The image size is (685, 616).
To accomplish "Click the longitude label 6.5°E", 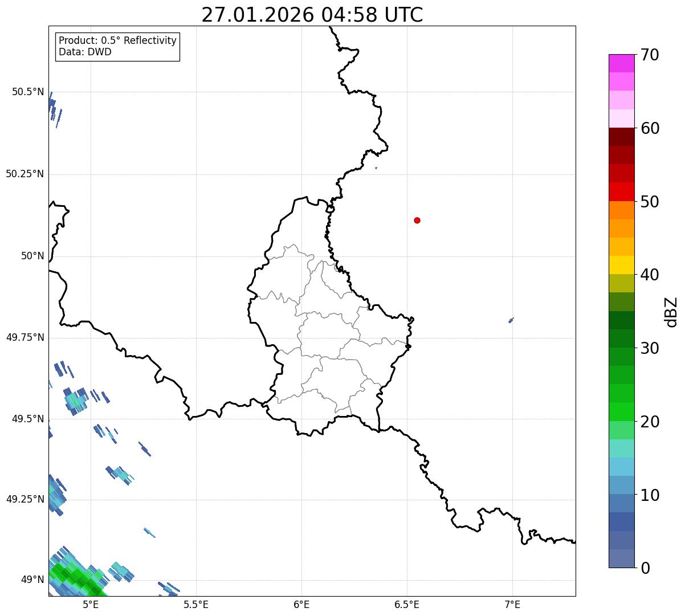I will point(407,605).
